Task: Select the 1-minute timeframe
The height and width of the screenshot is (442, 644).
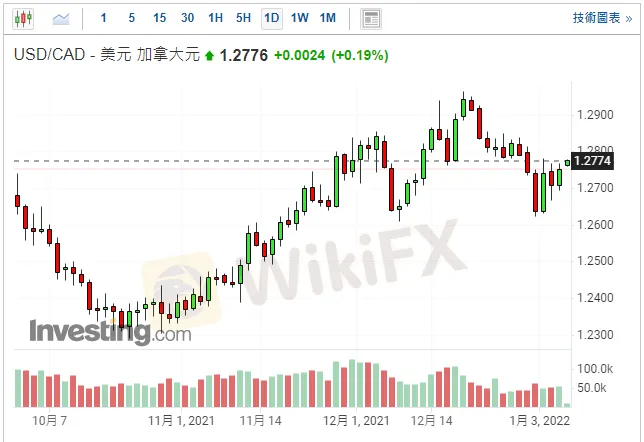Action: click(x=104, y=18)
